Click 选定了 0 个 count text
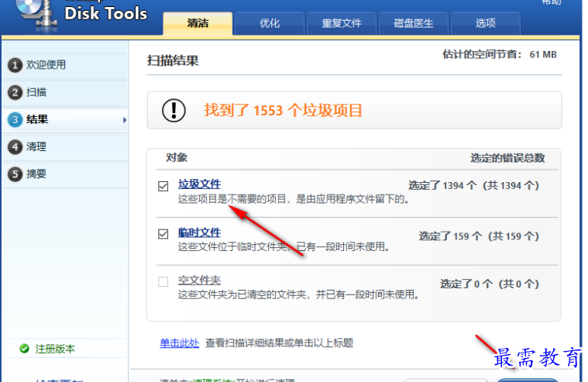Image resolution: width=588 pixels, height=382 pixels. [490, 284]
